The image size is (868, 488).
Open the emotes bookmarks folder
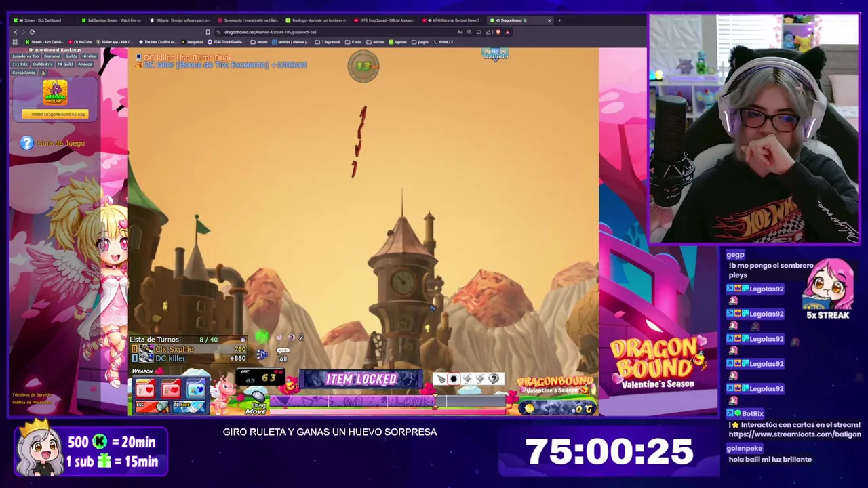click(375, 42)
